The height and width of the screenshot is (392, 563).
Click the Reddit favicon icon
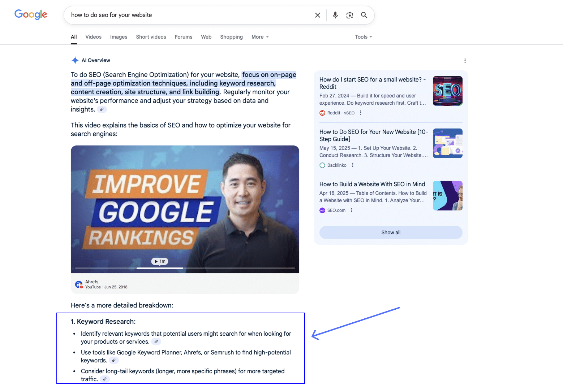[x=322, y=113]
